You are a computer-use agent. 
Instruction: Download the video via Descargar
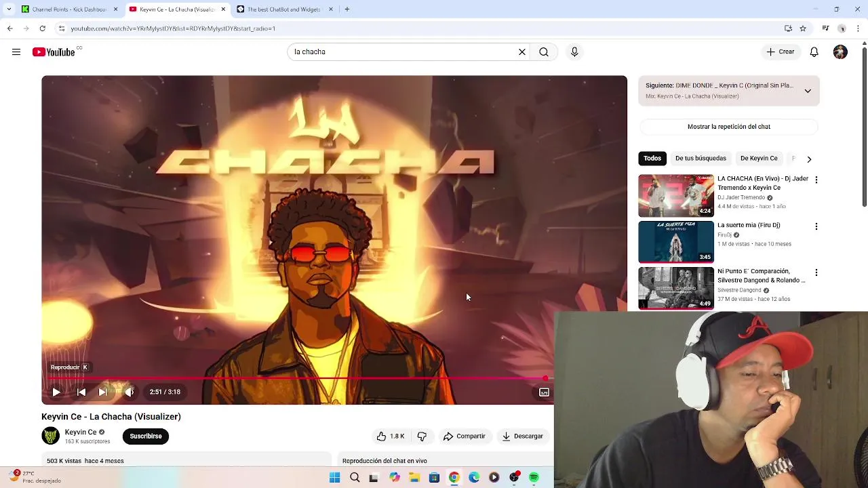click(523, 436)
